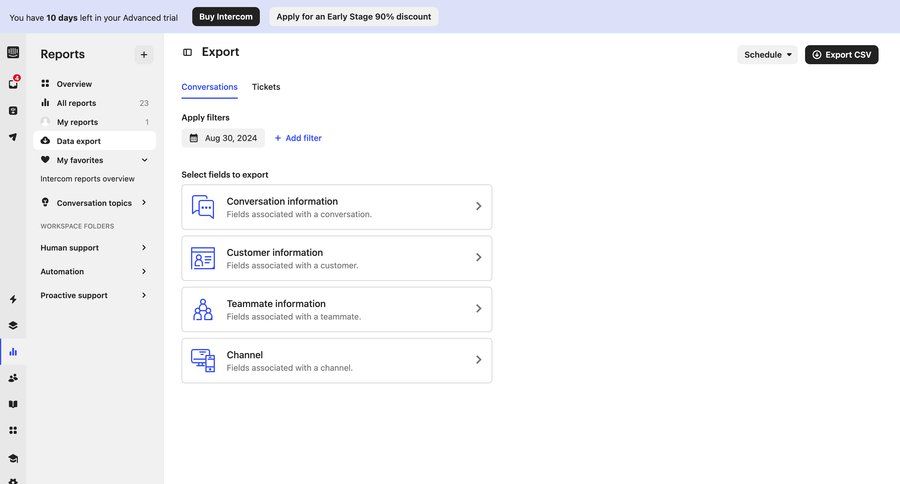Open the Schedule dropdown
This screenshot has width=900, height=484.
pos(767,55)
